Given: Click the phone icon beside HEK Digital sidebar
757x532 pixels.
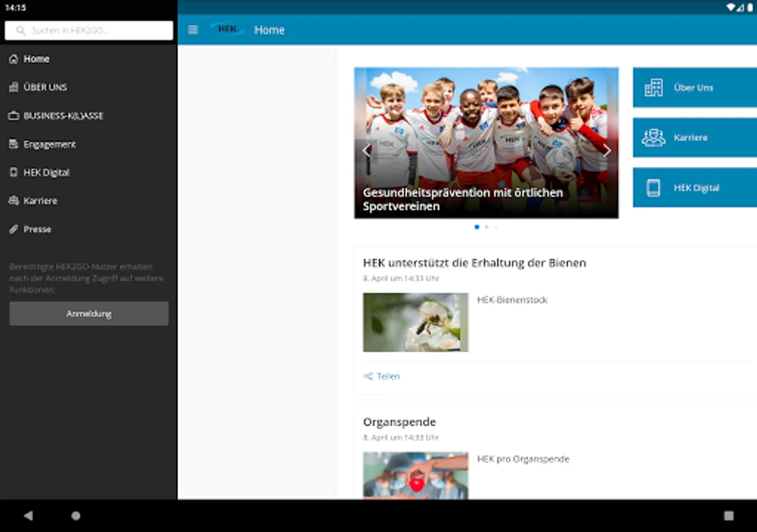Looking at the screenshot, I should [14, 173].
